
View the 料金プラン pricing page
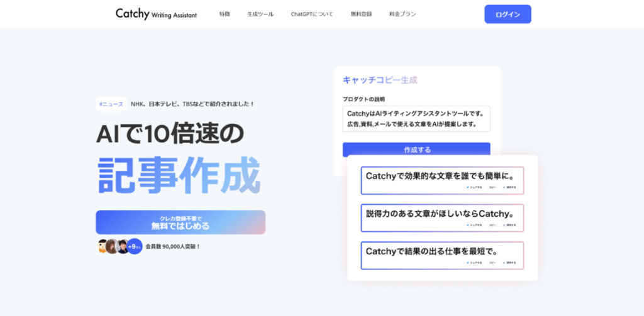pos(402,14)
